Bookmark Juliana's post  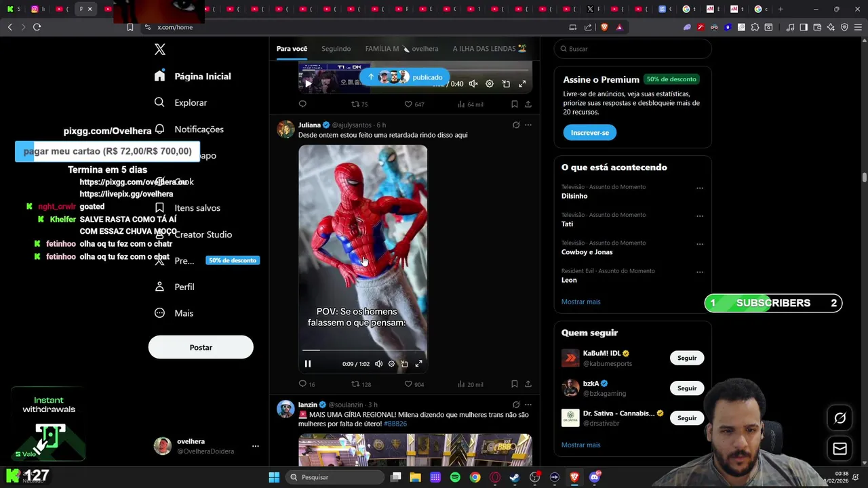pos(514,384)
